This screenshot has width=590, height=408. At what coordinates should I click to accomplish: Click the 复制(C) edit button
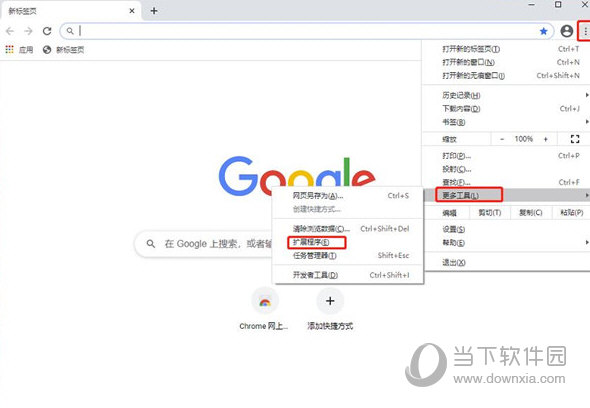[531, 213]
